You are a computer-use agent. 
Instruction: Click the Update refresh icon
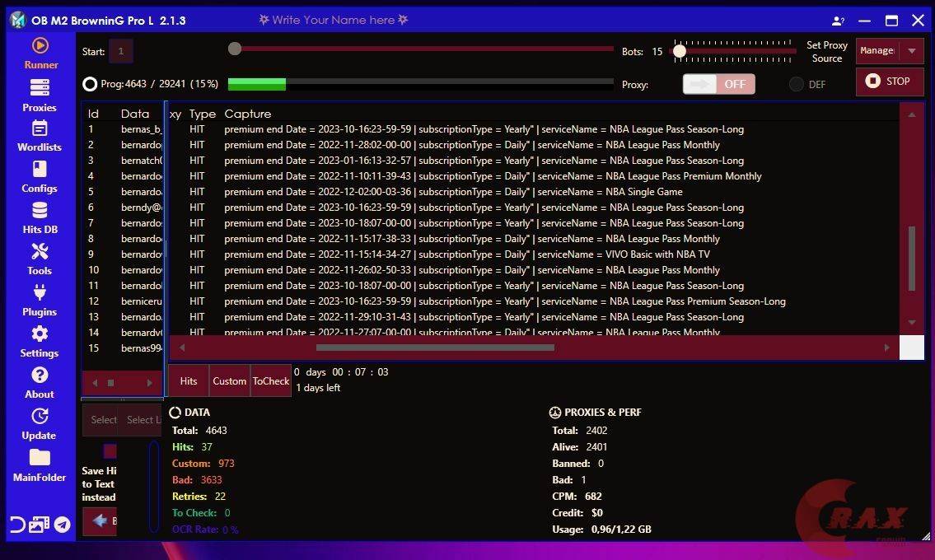click(x=40, y=416)
